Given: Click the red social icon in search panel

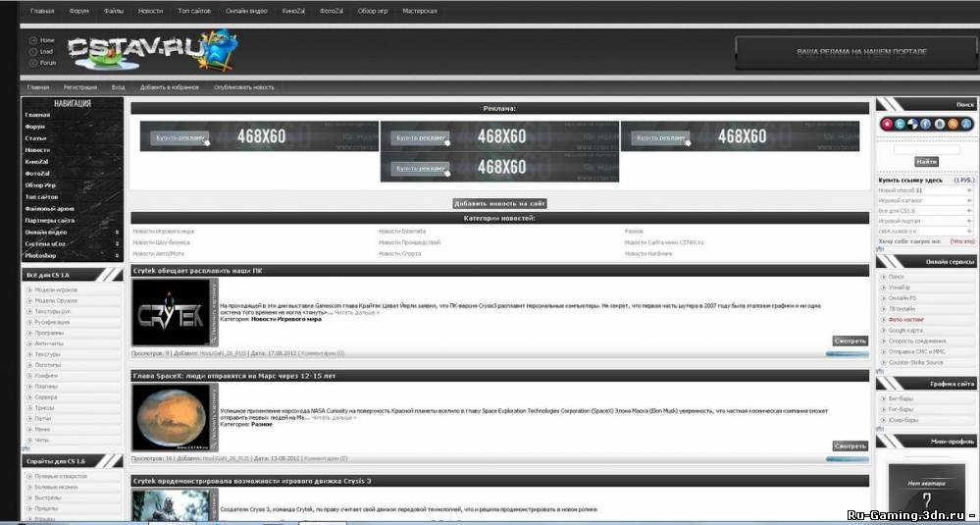Looking at the screenshot, I should pos(887,124).
